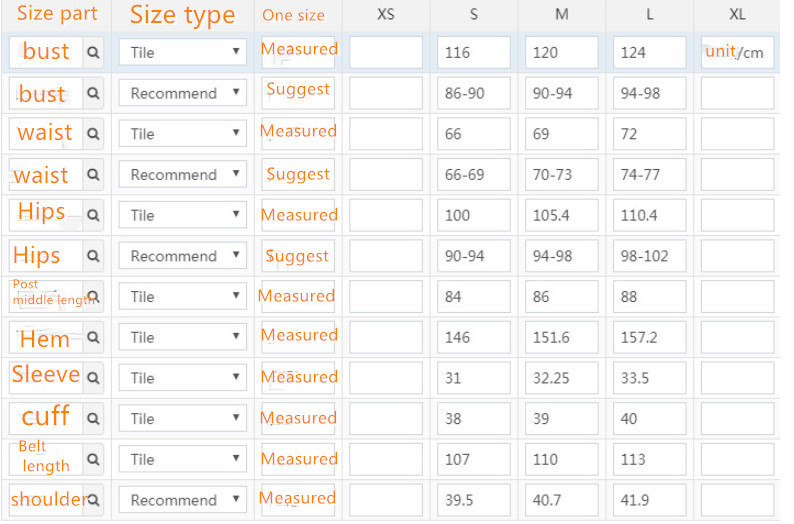Click bust S size field showing 116
Screen dimensions: 794x524
[x=473, y=52]
